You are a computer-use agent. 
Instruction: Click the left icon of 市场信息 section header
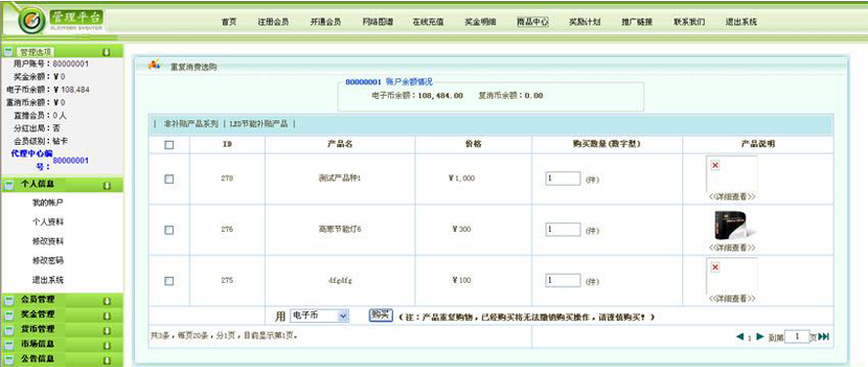(8, 344)
